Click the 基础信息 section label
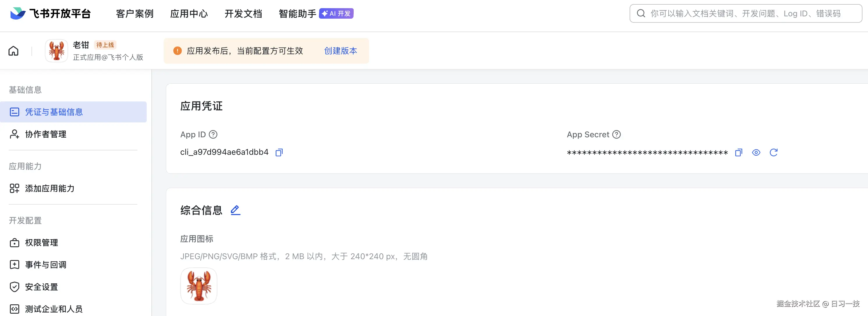Screen dimensions: 868x316 coord(25,90)
